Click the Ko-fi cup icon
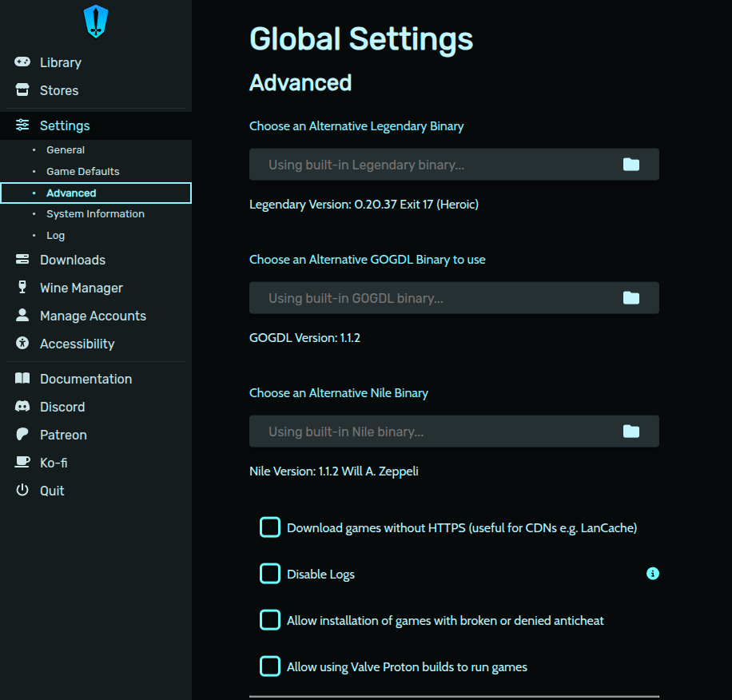This screenshot has height=700, width=732. pyautogui.click(x=22, y=463)
